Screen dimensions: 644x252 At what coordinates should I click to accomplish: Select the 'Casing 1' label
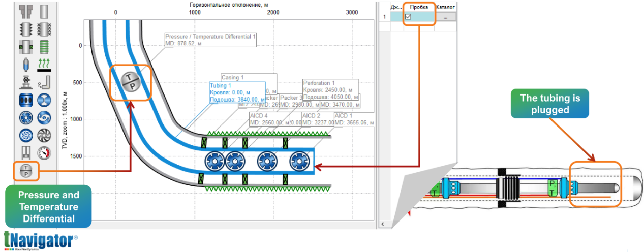coord(233,78)
